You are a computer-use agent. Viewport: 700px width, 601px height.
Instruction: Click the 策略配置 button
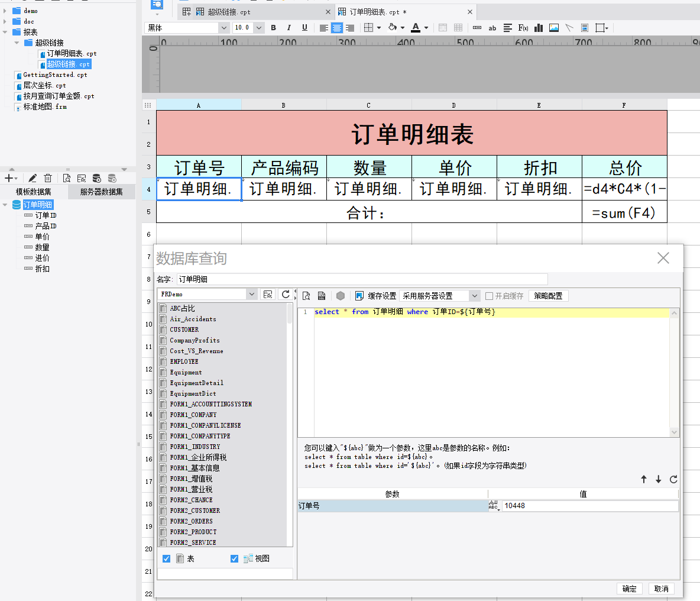548,296
